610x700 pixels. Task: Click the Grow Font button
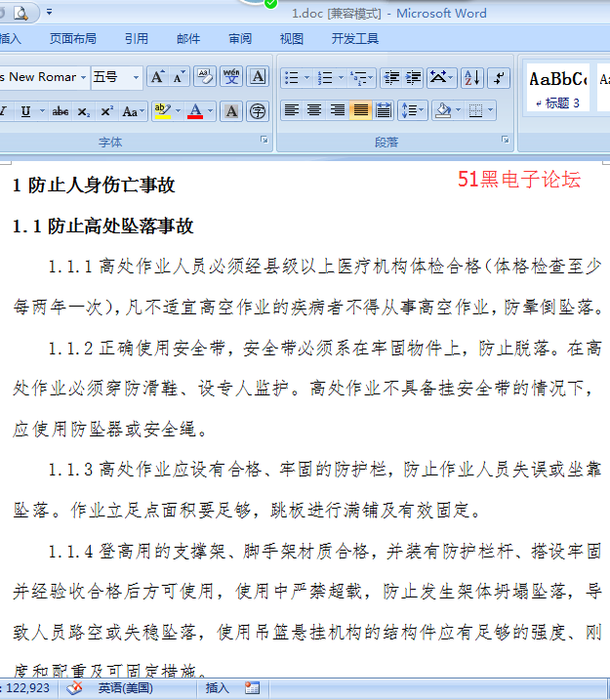pos(157,77)
